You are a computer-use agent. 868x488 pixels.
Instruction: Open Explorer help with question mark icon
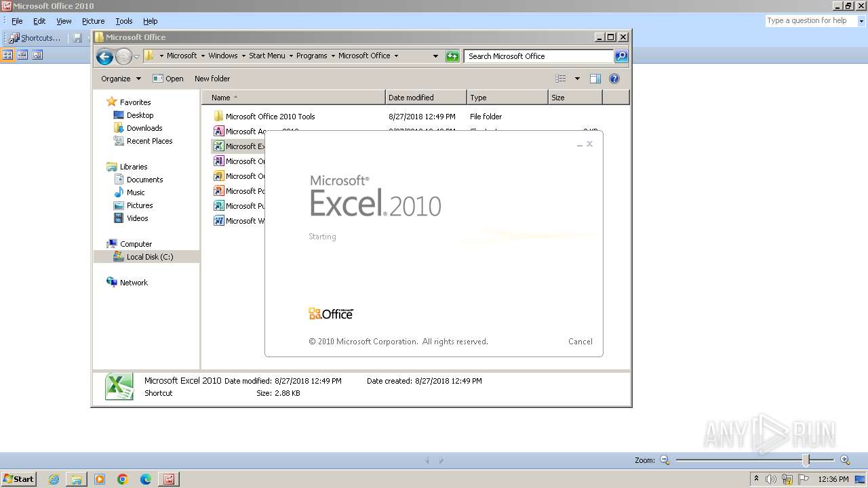614,79
